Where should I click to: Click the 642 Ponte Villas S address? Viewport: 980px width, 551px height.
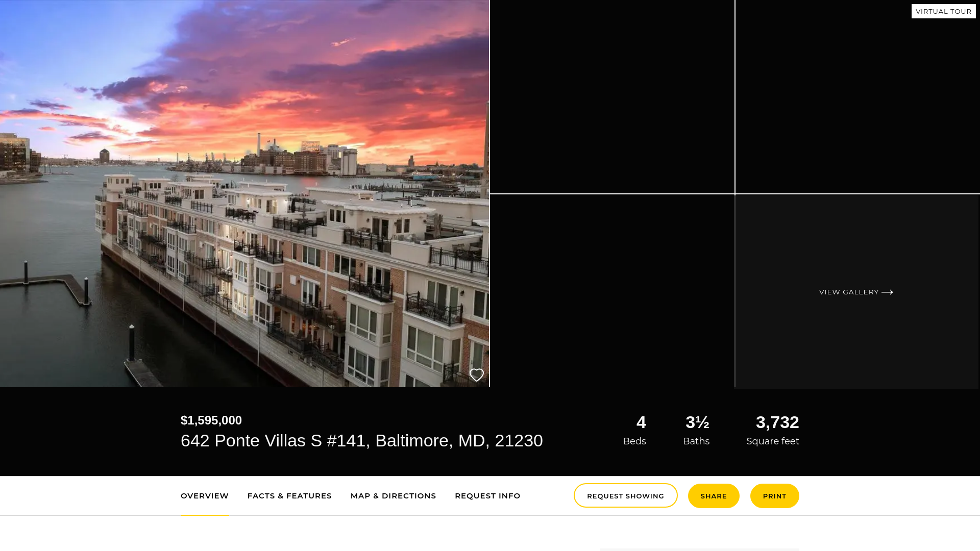pos(362,441)
